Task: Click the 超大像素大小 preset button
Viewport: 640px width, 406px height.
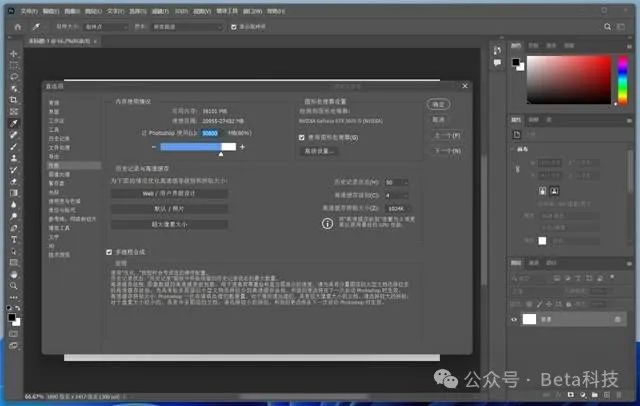Action: (x=169, y=224)
